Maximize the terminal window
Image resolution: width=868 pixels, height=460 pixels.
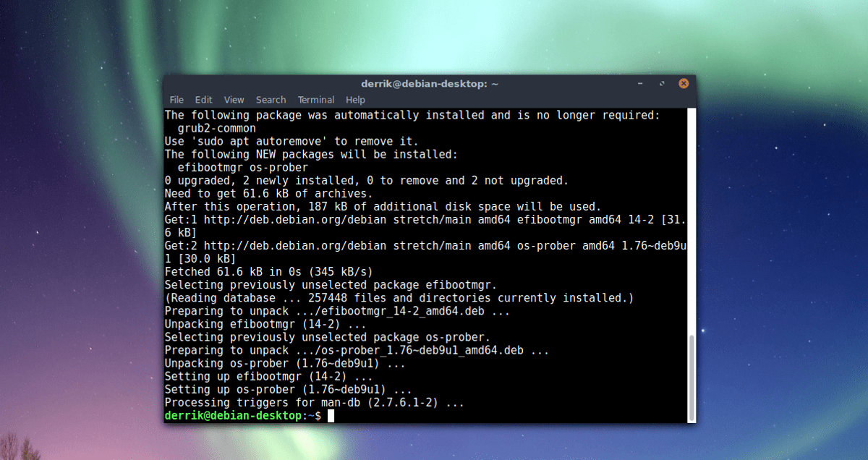(662, 84)
